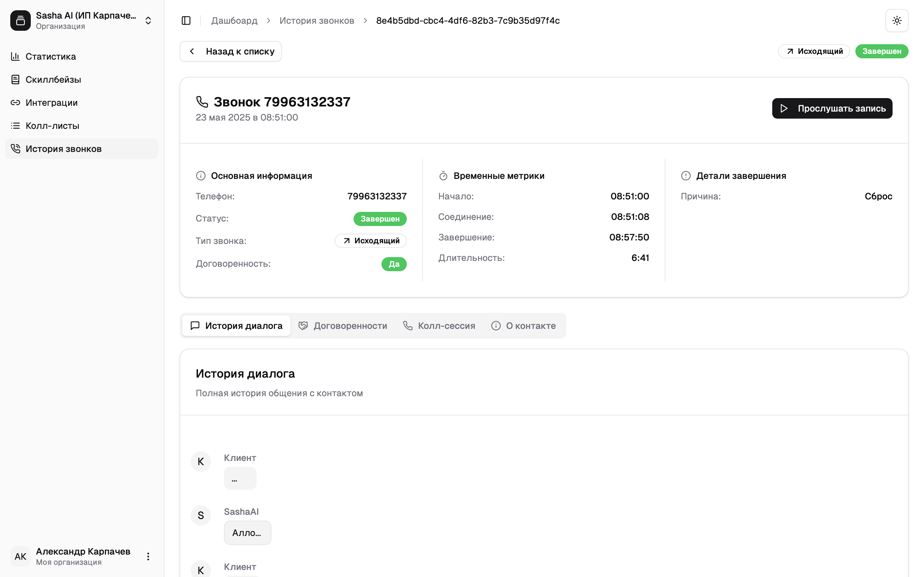The width and height of the screenshot is (924, 577).
Task: Expand the Sasha AI organization switcher
Action: click(148, 21)
